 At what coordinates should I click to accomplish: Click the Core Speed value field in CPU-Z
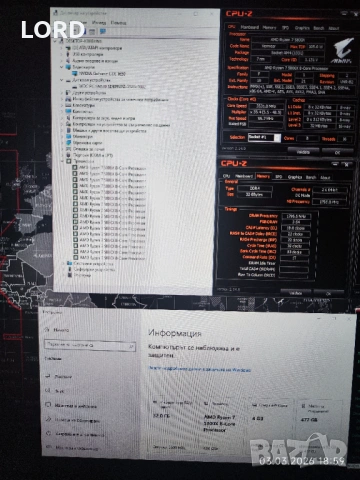pyautogui.click(x=266, y=106)
